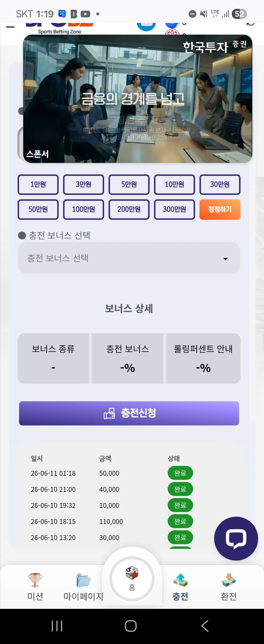
Task: Click the orange 정정하기 button
Action: tap(220, 209)
